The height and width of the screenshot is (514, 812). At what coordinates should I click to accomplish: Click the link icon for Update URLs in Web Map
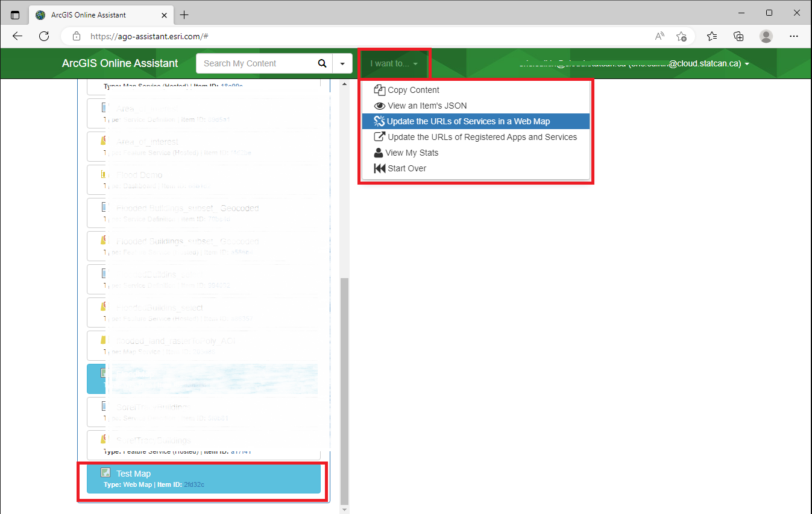(379, 121)
